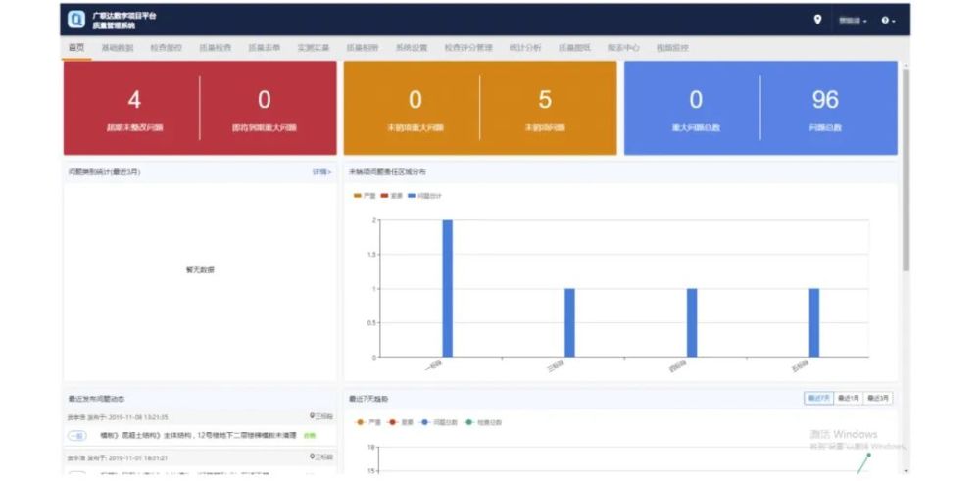Click location pin on the 2019-11-08 issue
This screenshot has width=980, height=481.
312,416
